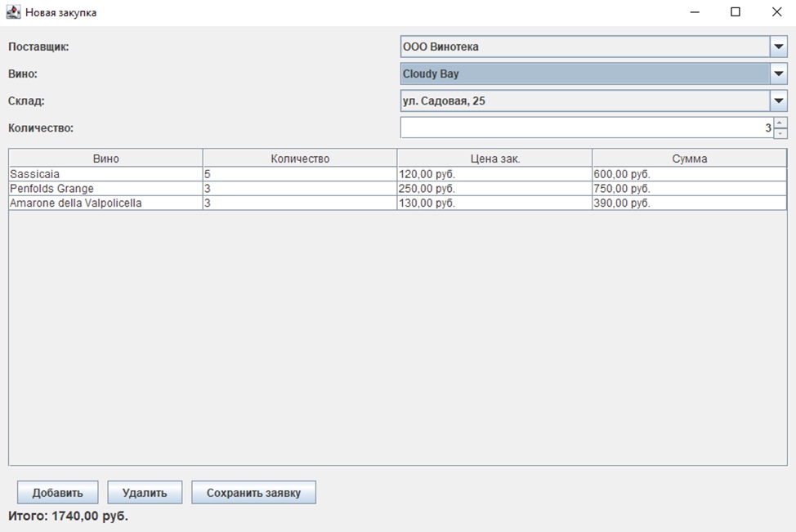
Task: Click Сохранить заявку to save the order
Action: [253, 493]
